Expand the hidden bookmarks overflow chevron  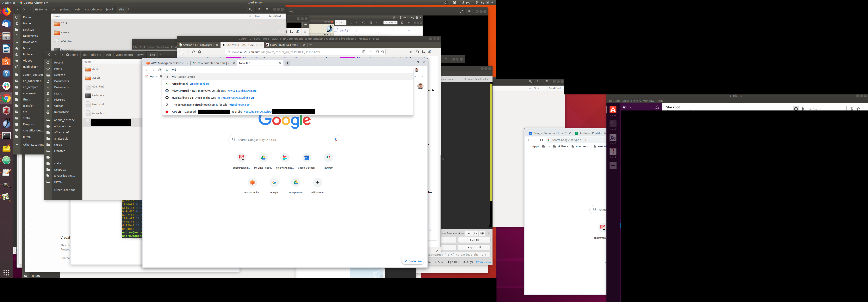[422, 76]
